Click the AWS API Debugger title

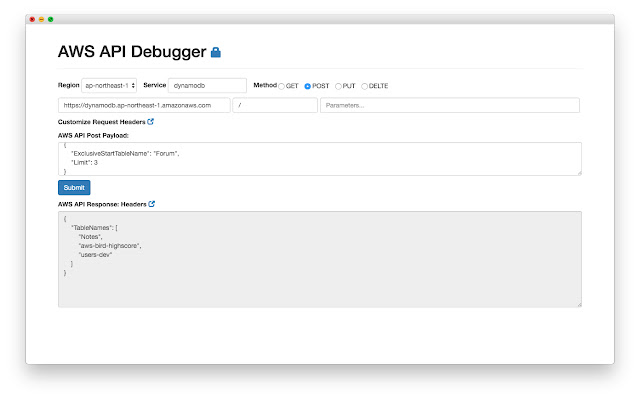click(132, 52)
